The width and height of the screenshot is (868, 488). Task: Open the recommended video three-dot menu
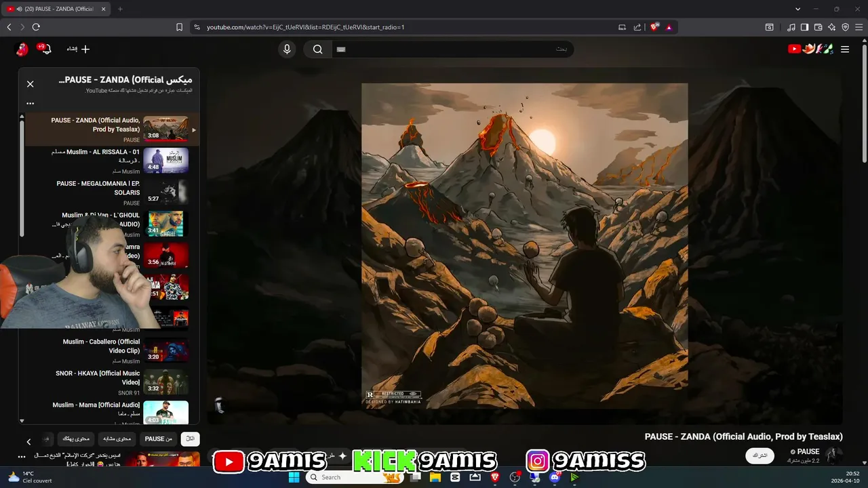click(x=22, y=457)
